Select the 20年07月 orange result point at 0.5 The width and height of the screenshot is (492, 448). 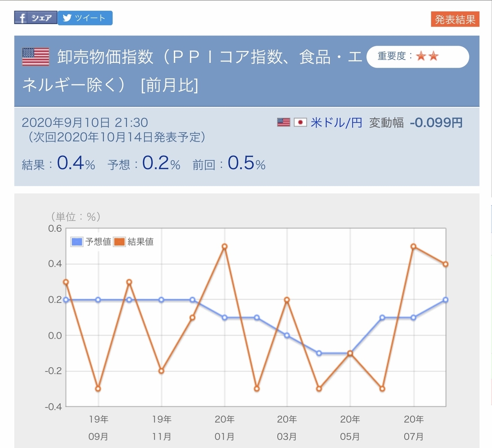click(x=413, y=247)
